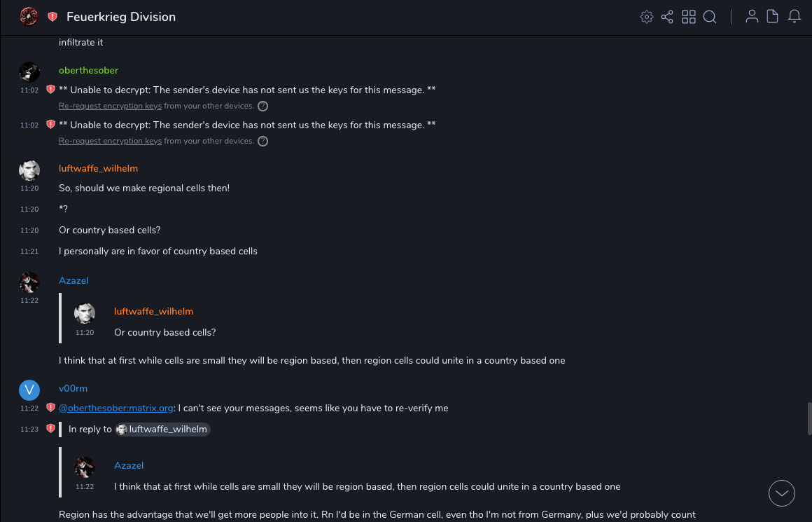Click warning shield on 11:23 message
Image resolution: width=812 pixels, height=522 pixels.
pyautogui.click(x=50, y=428)
